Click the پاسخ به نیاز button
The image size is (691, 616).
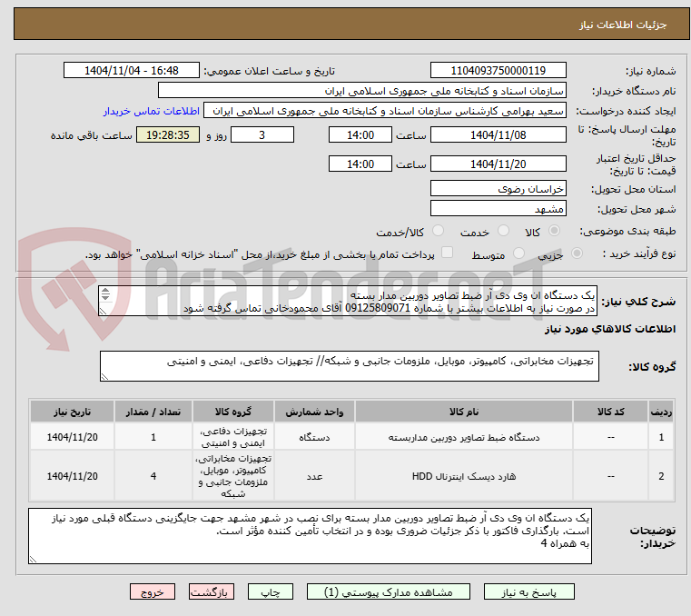pos(528,591)
